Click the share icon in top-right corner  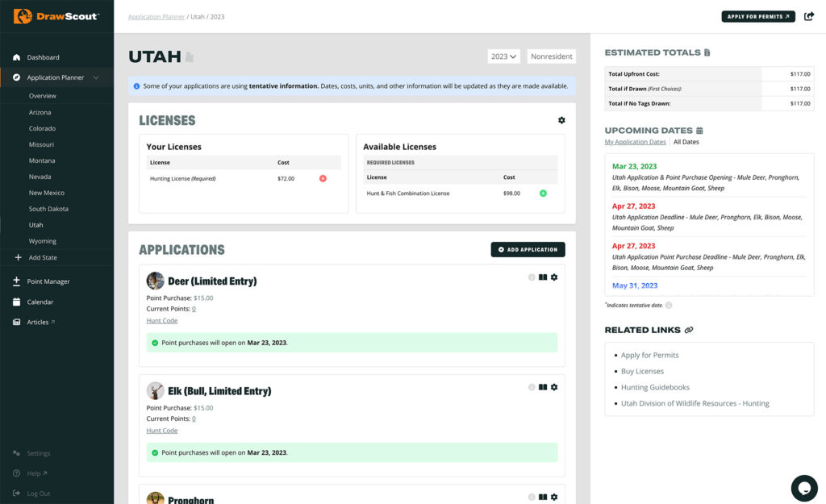pos(809,16)
